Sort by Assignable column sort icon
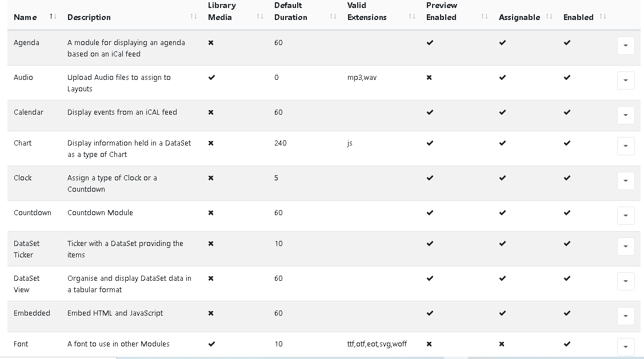Screen dimensions: 644x359 pos(549,17)
